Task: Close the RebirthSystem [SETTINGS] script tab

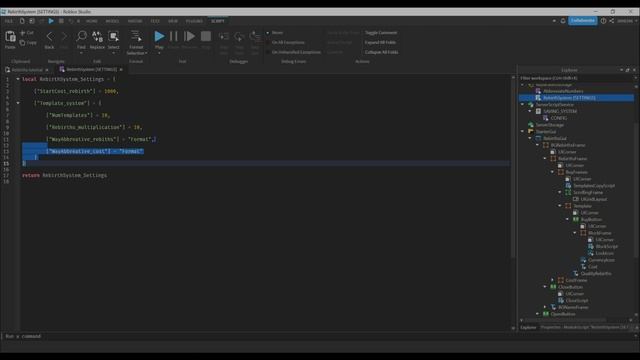Action: (x=121, y=70)
